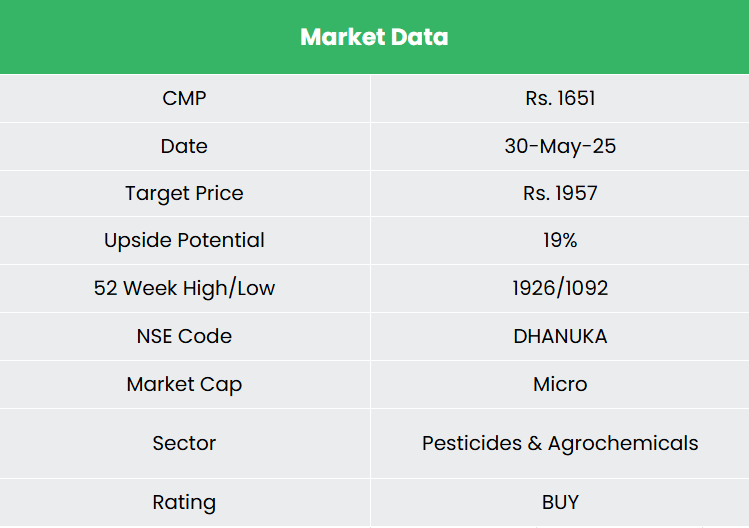Select the CMP label cell
This screenshot has height=528, width=749.
point(184,98)
